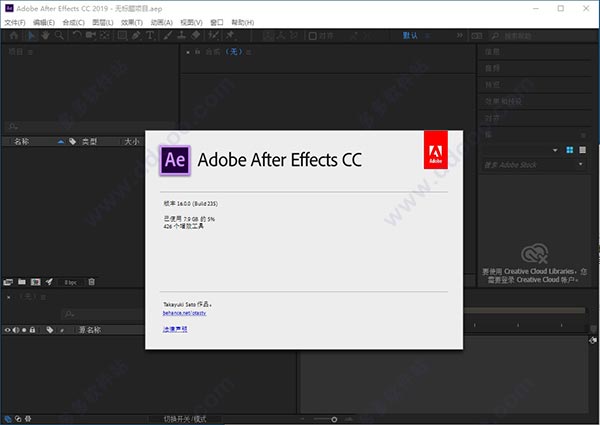The height and width of the screenshot is (425, 600).
Task: Select the Unified Camera tool
Action: coord(91,36)
